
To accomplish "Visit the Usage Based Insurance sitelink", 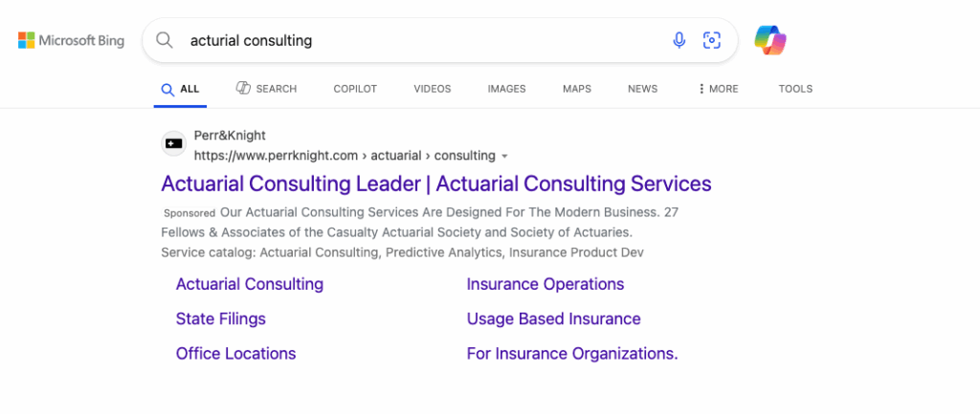I will point(554,319).
